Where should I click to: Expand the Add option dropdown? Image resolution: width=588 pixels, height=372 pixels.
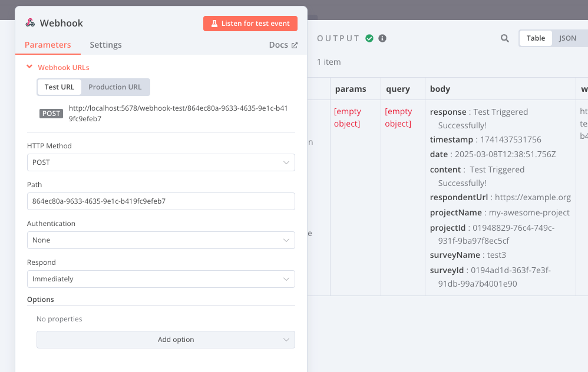pos(165,340)
